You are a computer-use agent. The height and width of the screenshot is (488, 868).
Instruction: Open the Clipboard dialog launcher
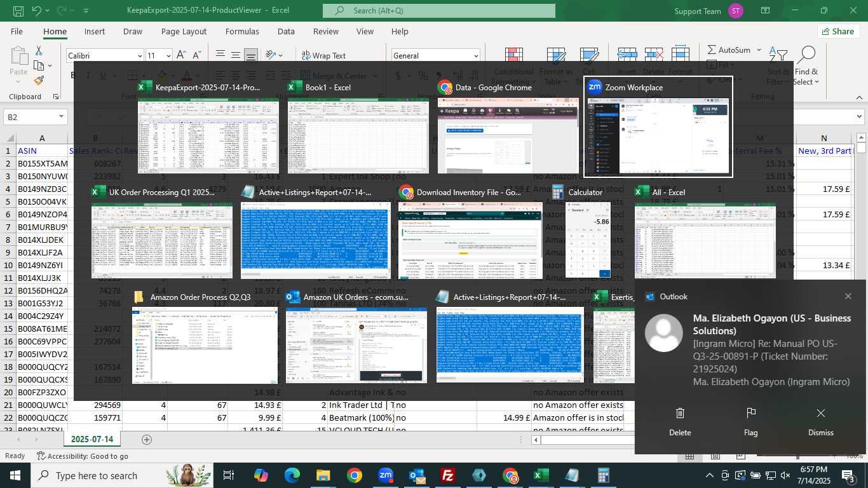click(57, 97)
